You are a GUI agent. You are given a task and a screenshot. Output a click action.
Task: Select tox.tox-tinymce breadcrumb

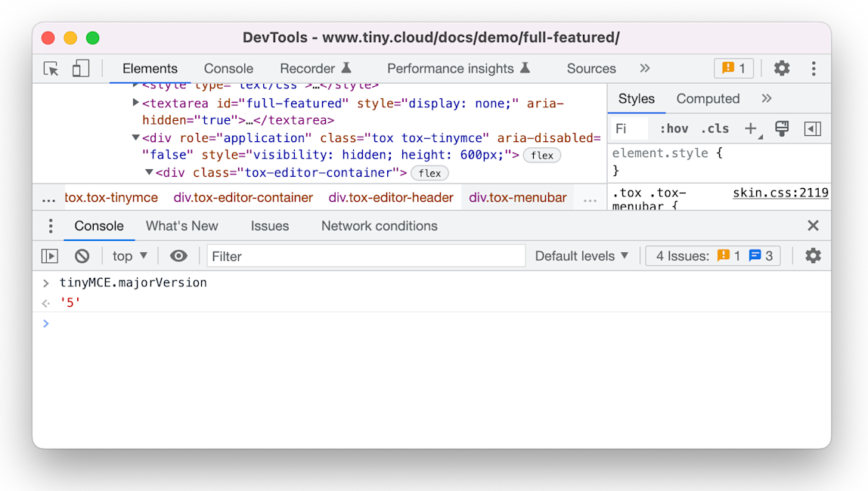111,197
